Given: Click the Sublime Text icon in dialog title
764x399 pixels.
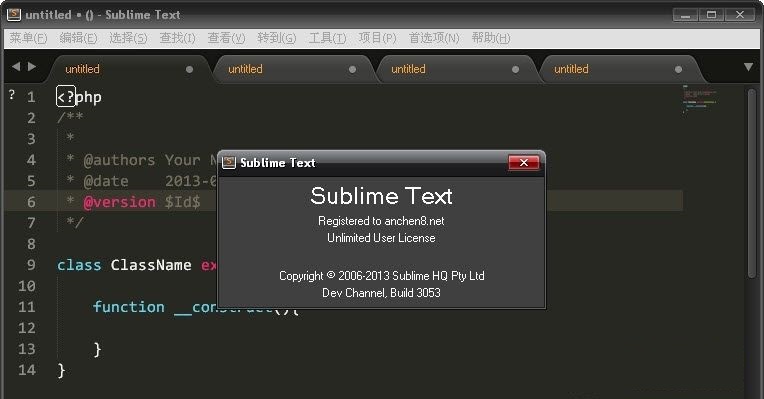Looking at the screenshot, I should [229, 163].
